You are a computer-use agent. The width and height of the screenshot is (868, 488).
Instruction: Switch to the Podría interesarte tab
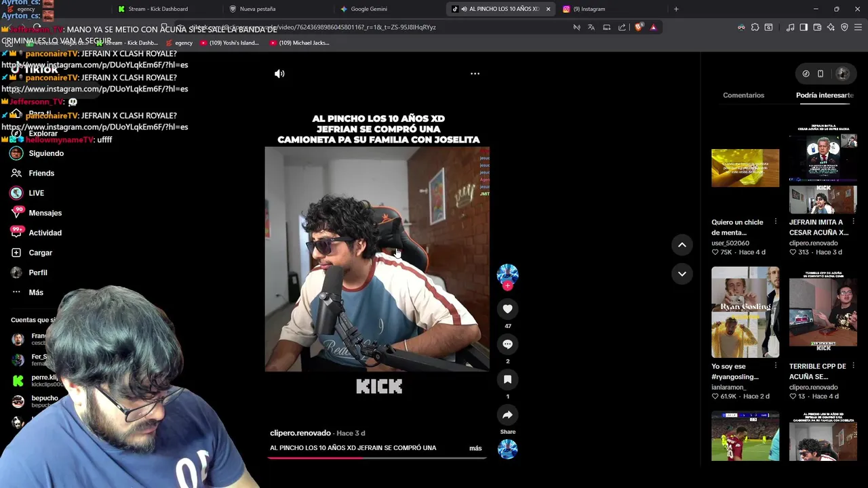coord(825,95)
